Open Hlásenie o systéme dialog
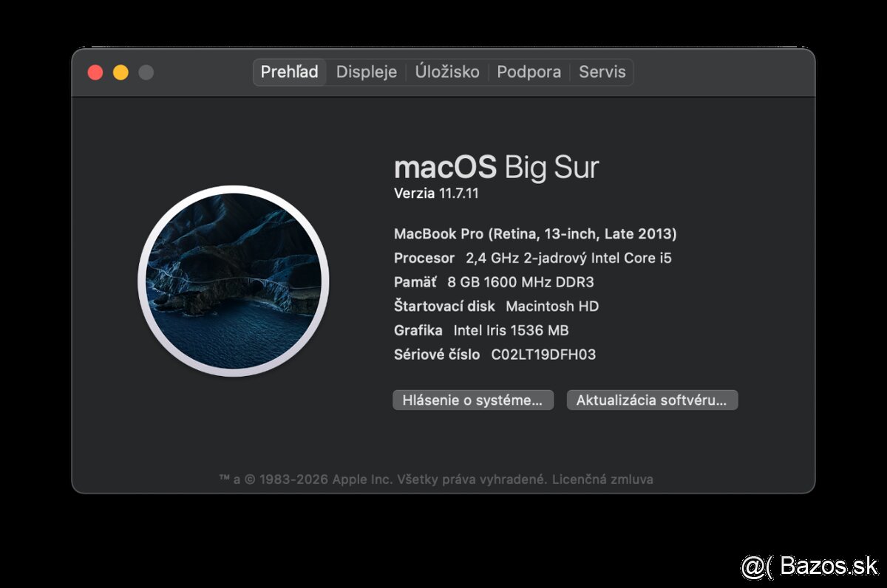 [472, 400]
